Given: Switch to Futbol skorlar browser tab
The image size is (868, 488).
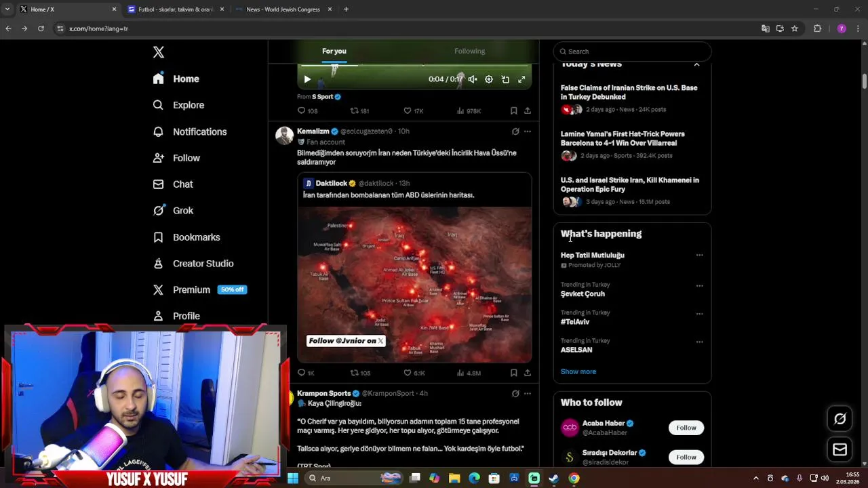Looking at the screenshot, I should pos(176,9).
